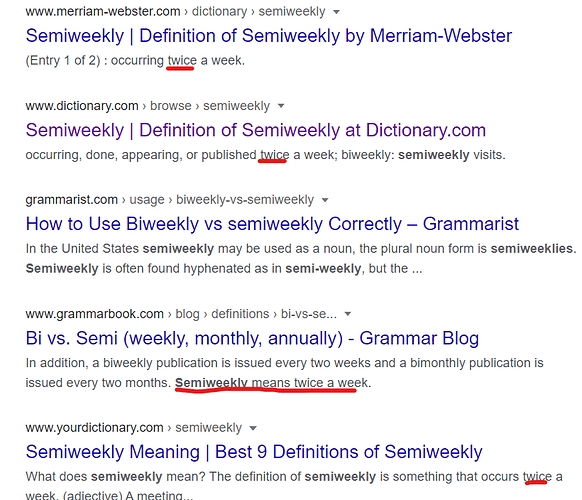
Task: Click the www.grammarbook.com breadcrumb URL
Action: point(95,314)
